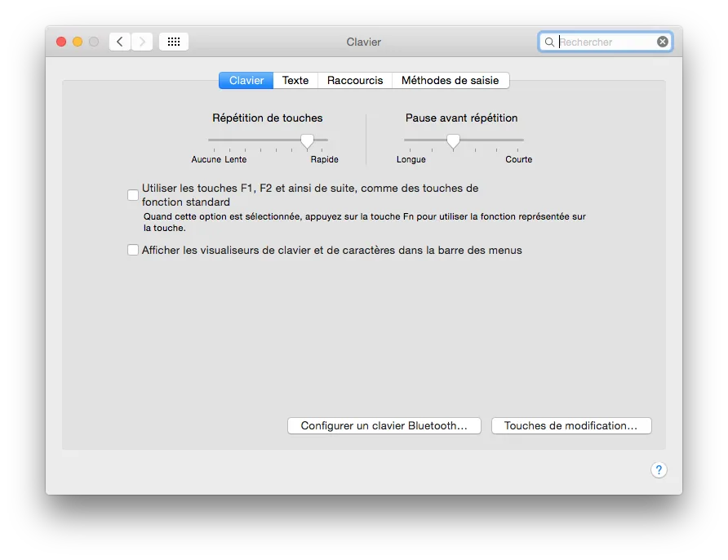Image resolution: width=728 pixels, height=560 pixels.
Task: Open help with the question mark button
Action: point(659,470)
